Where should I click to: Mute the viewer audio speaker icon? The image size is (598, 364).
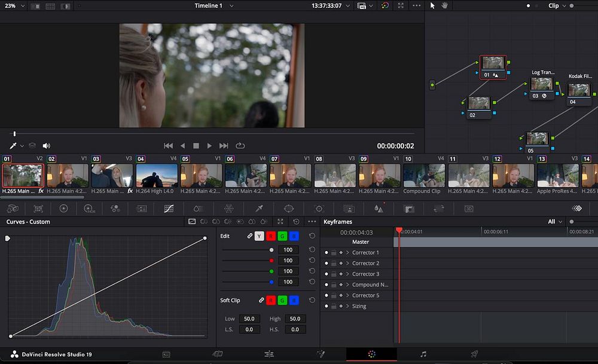(46, 145)
